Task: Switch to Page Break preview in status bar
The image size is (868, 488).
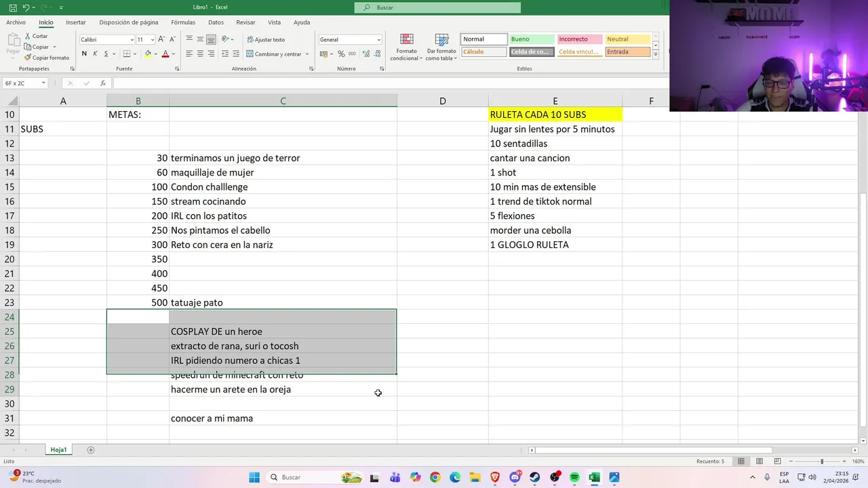Action: click(x=776, y=462)
